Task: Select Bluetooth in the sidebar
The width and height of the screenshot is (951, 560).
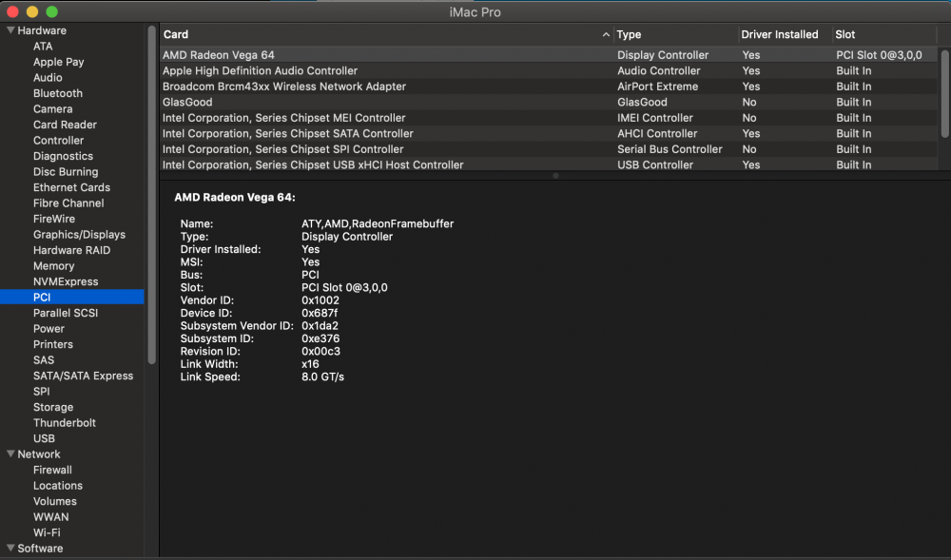Action: (58, 93)
